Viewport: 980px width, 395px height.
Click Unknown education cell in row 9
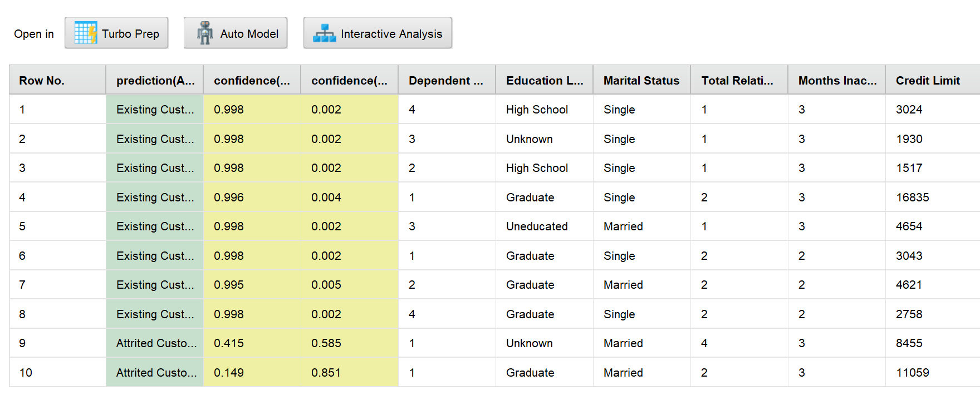545,343
